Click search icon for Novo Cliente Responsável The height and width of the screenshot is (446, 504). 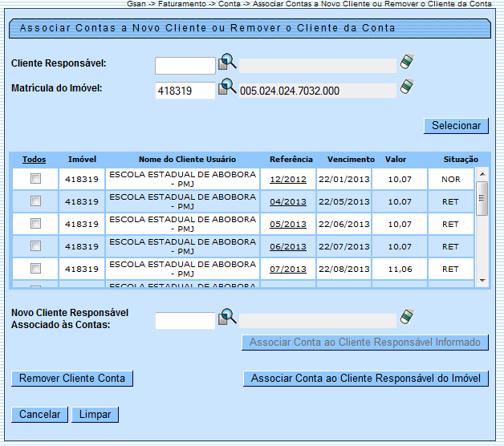coord(227,317)
